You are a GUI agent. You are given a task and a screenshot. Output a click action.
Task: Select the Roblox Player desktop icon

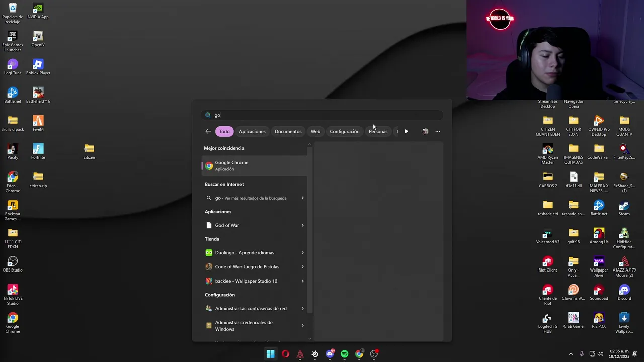click(38, 67)
